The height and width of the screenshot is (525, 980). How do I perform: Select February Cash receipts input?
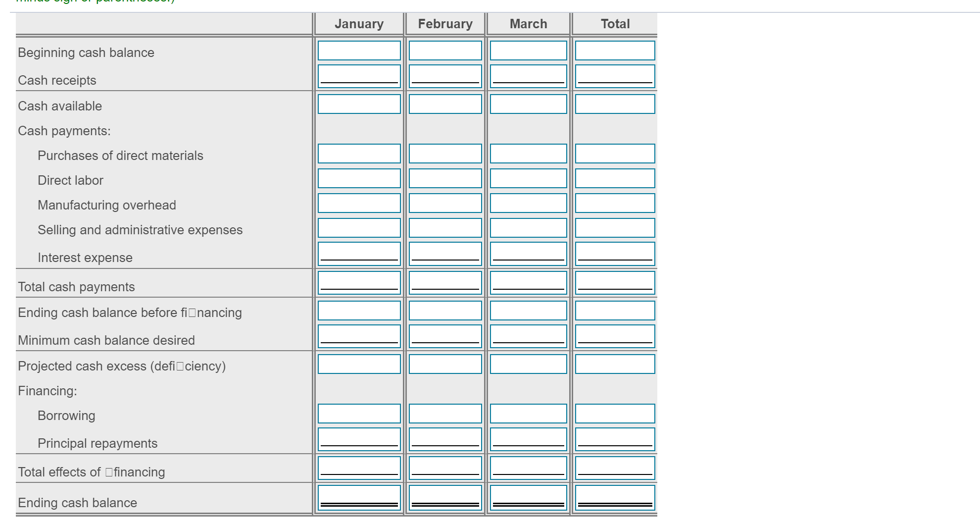[445, 76]
